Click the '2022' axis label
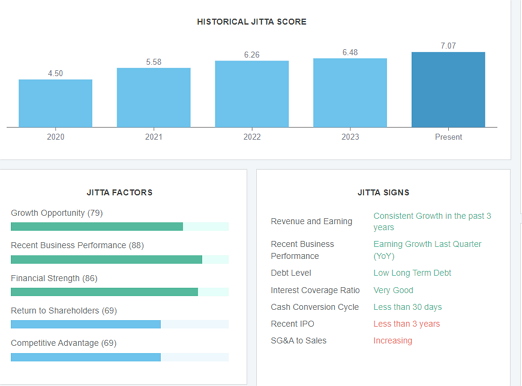Viewport: 522px width, 386px height. click(252, 137)
